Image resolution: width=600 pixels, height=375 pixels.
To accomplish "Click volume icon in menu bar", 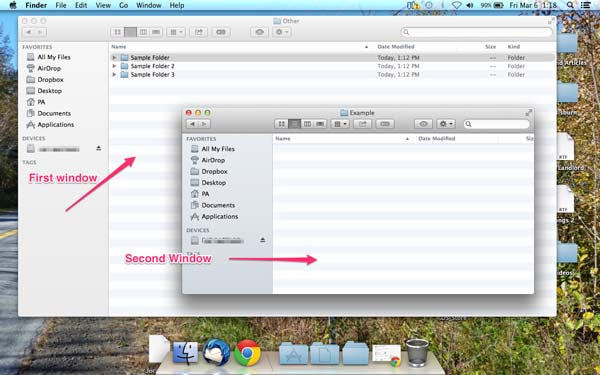I will pyautogui.click(x=470, y=5).
